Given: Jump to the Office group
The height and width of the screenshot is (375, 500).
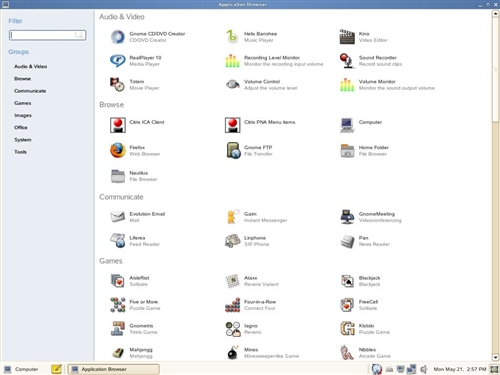Looking at the screenshot, I should click(21, 127).
